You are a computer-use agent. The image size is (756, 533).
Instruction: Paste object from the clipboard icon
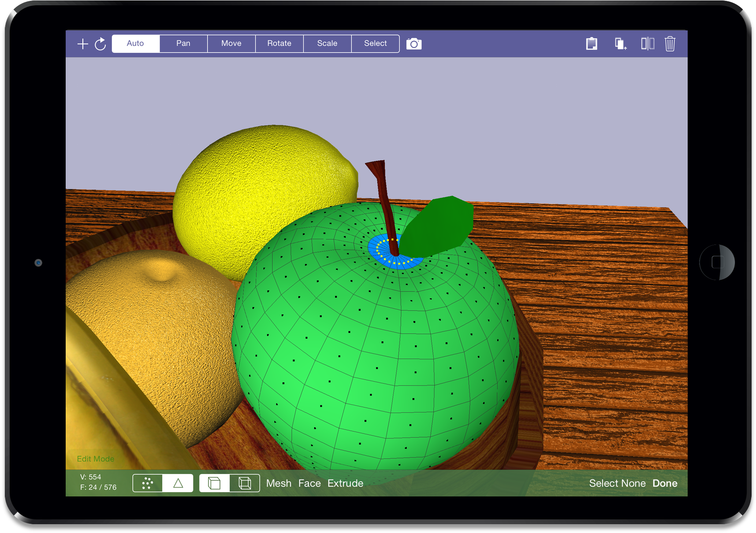(591, 44)
